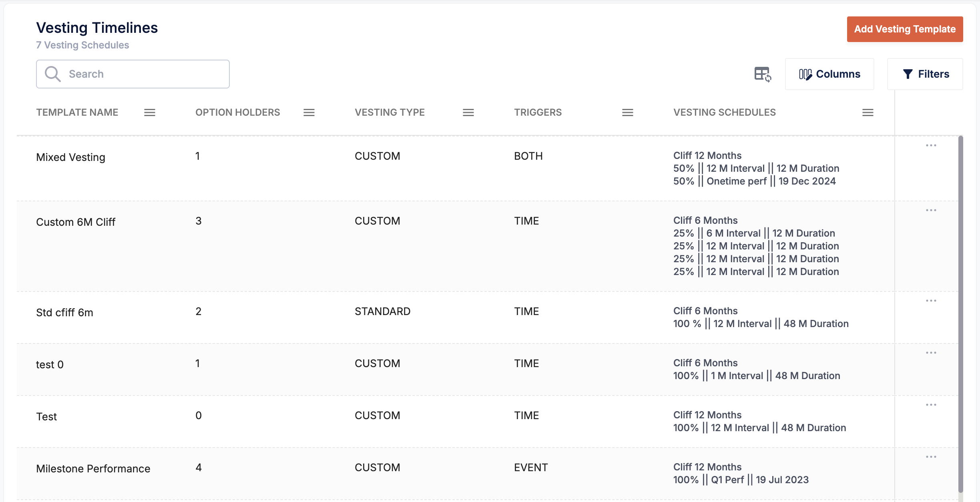Open three-dot menu for Mixed Vesting row

tap(931, 145)
